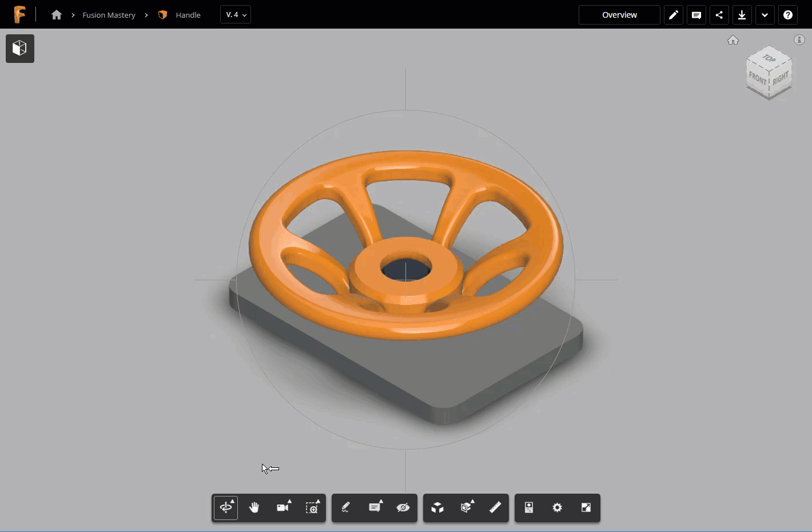Start the Markup pencil tool

(346, 508)
